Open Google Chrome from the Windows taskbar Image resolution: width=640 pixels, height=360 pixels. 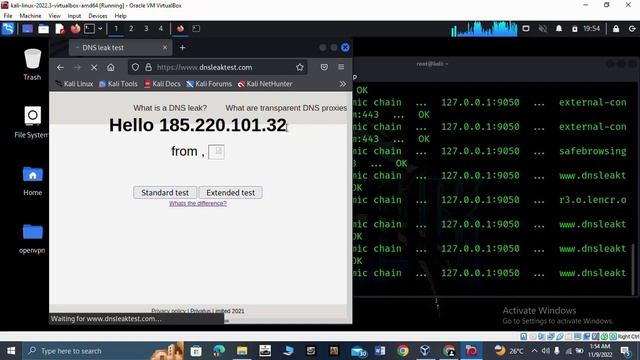pyautogui.click(x=402, y=351)
